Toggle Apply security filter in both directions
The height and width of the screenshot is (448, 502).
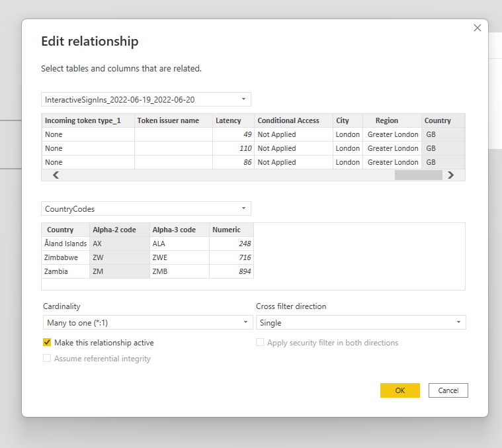point(260,342)
